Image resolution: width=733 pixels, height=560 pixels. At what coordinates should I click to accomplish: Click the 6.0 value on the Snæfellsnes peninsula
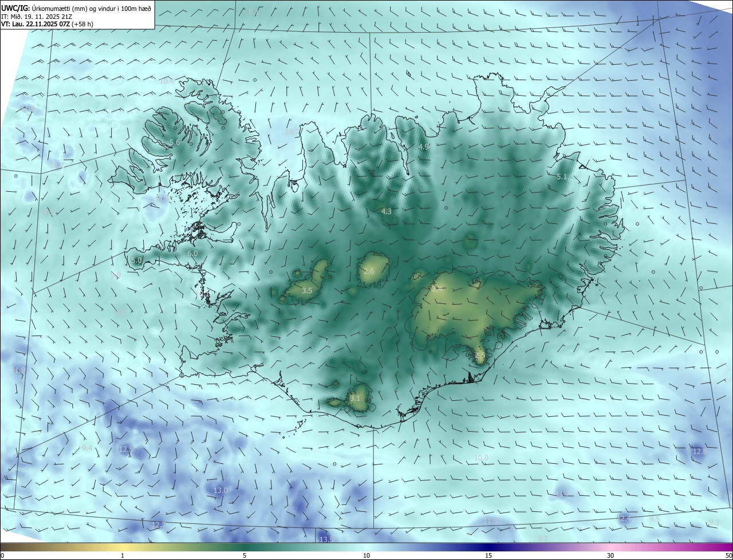pyautogui.click(x=192, y=253)
